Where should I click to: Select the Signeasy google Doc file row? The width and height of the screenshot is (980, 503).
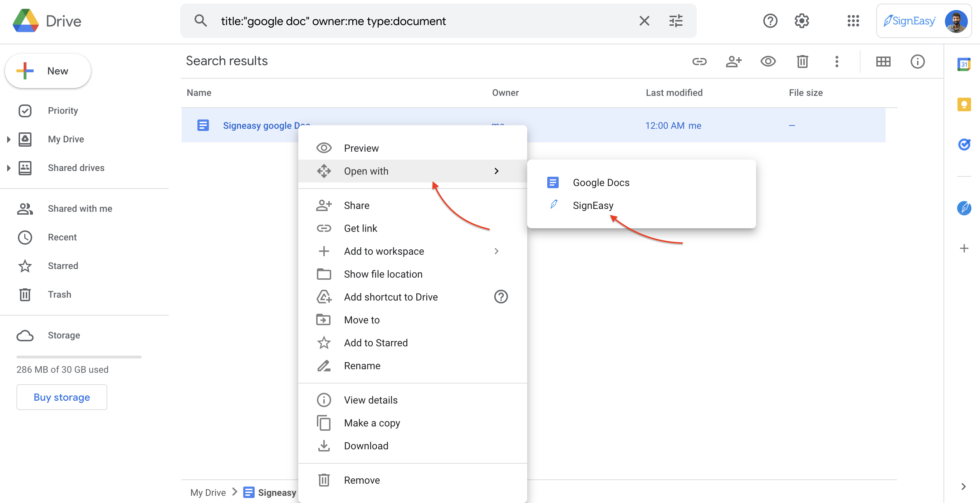533,125
